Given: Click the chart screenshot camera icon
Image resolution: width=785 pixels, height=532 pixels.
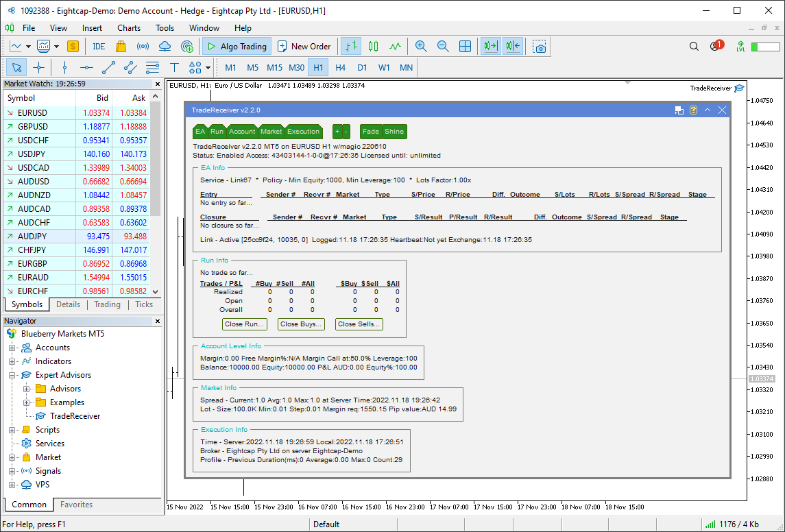Looking at the screenshot, I should click(540, 47).
